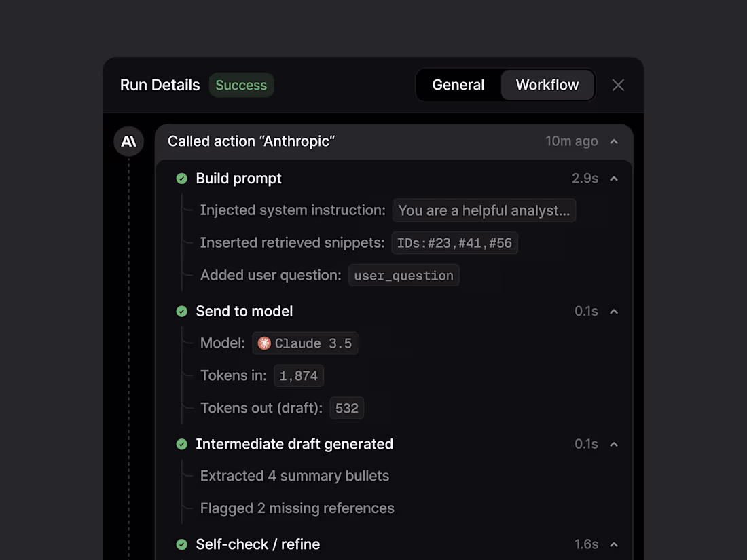
Task: Click the 1,874 tokens-in value
Action: coord(299,375)
